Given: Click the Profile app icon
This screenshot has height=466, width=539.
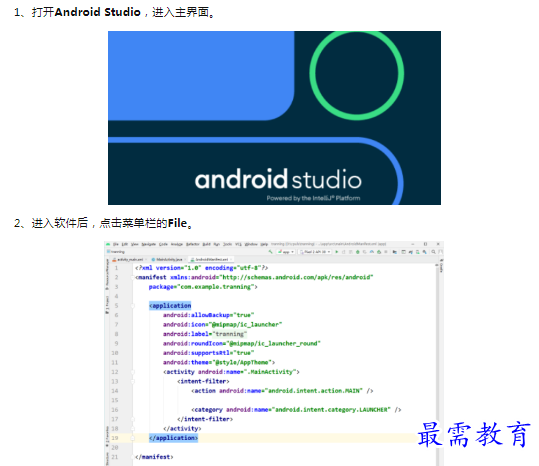Looking at the screenshot, I should point(372,252).
